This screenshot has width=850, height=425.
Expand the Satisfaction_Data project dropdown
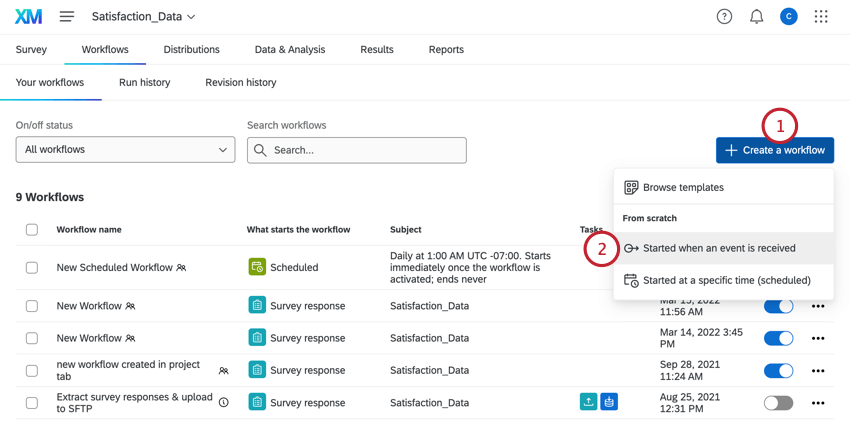point(143,17)
